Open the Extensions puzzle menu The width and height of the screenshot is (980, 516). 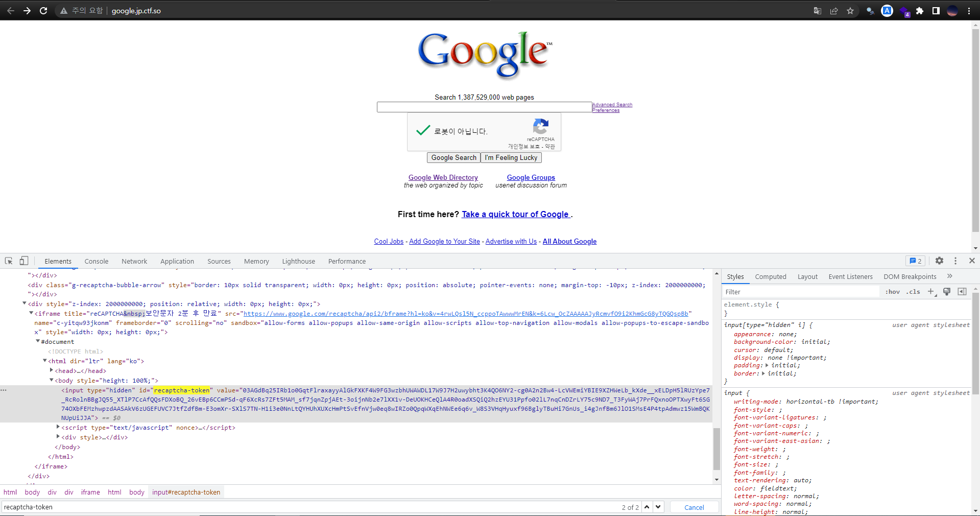pyautogui.click(x=920, y=11)
